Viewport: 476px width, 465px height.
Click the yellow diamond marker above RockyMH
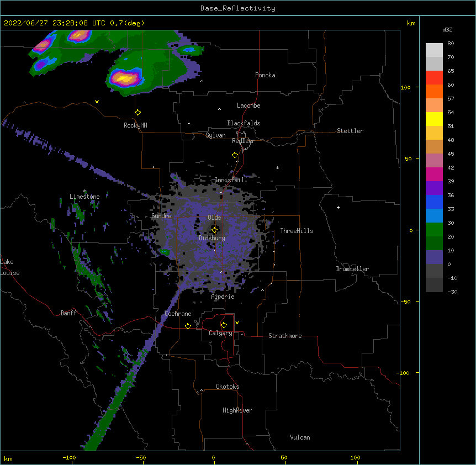tap(137, 112)
